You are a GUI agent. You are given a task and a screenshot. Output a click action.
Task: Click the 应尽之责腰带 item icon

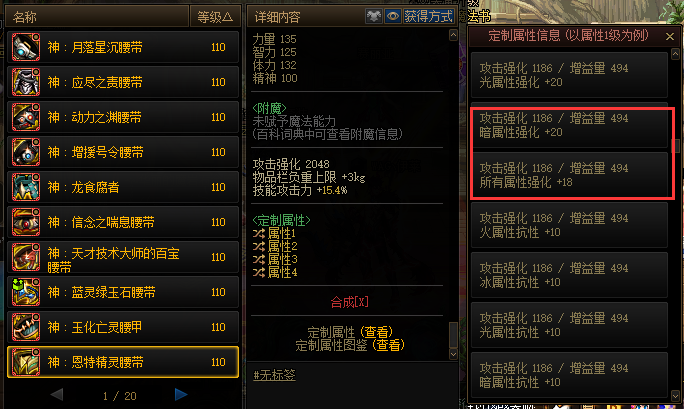click(x=26, y=82)
